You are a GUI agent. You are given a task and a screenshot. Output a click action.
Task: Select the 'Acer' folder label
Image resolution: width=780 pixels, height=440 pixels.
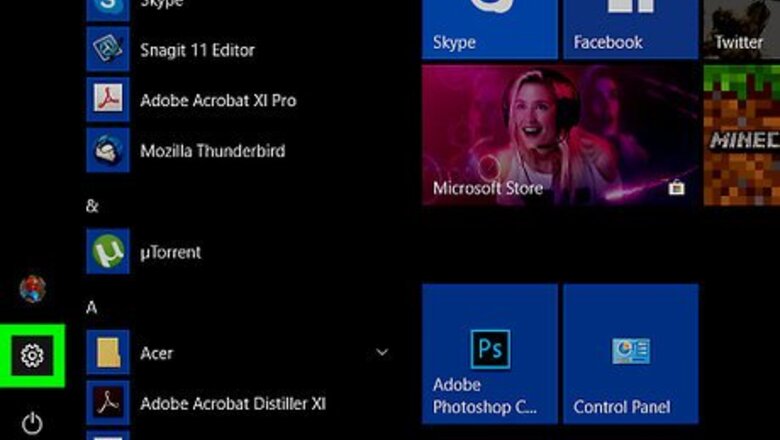pos(157,353)
